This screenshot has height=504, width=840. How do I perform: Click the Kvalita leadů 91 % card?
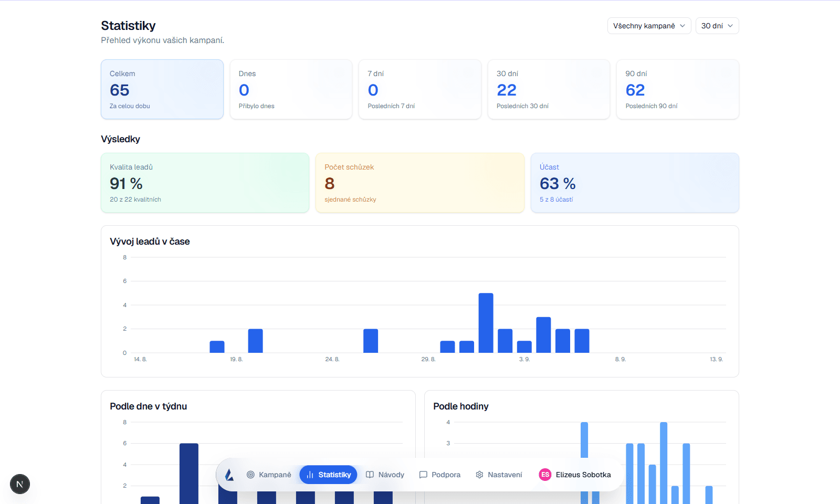tap(205, 183)
